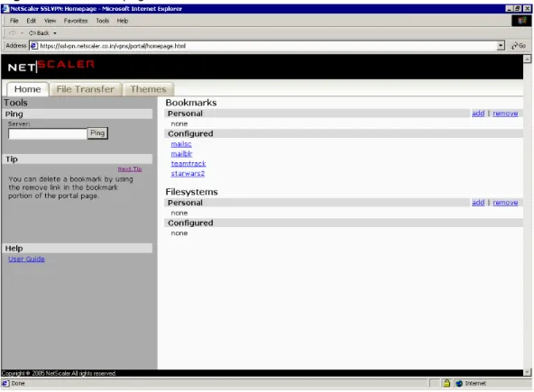This screenshot has height=392, width=534.
Task: Open the View menu
Action: [50, 21]
